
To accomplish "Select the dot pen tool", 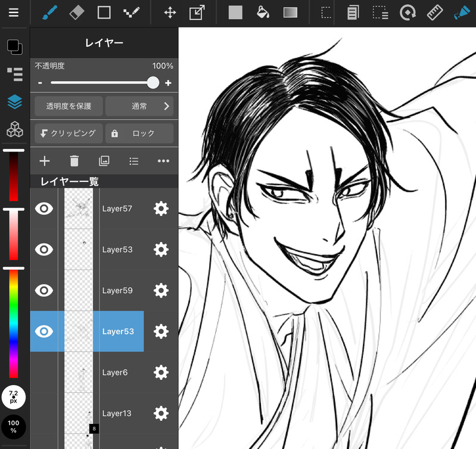I will point(131,13).
